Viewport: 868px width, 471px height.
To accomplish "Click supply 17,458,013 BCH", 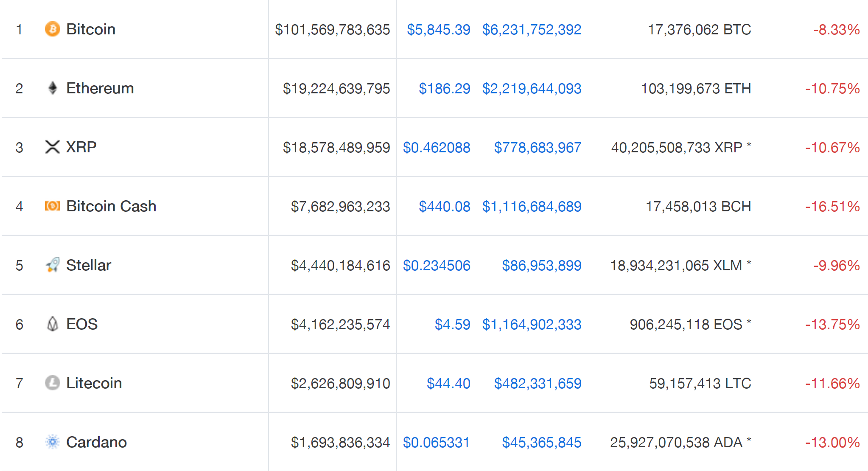I will pos(698,206).
